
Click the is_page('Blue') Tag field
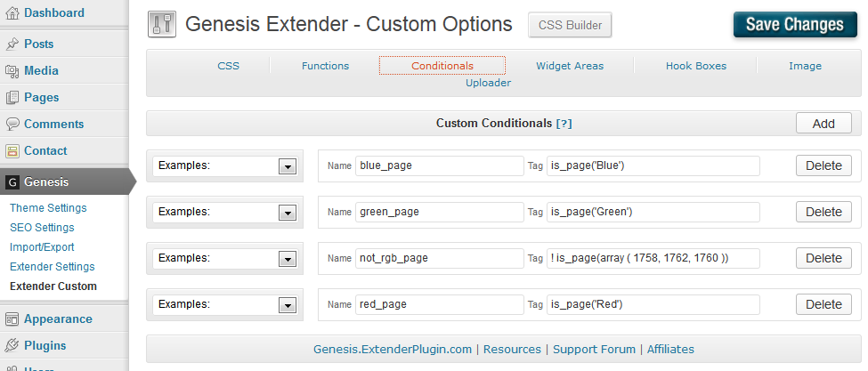(x=653, y=165)
